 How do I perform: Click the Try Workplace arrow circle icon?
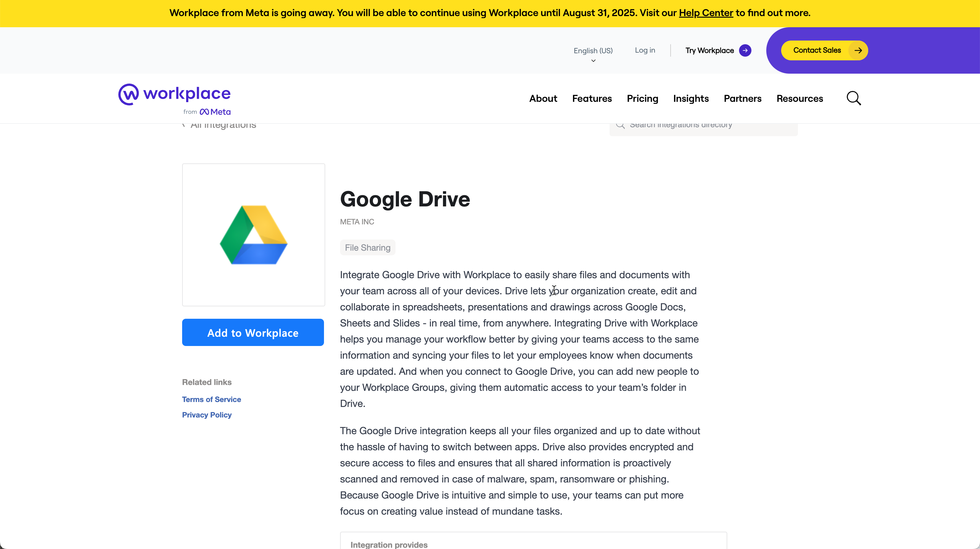pos(745,50)
